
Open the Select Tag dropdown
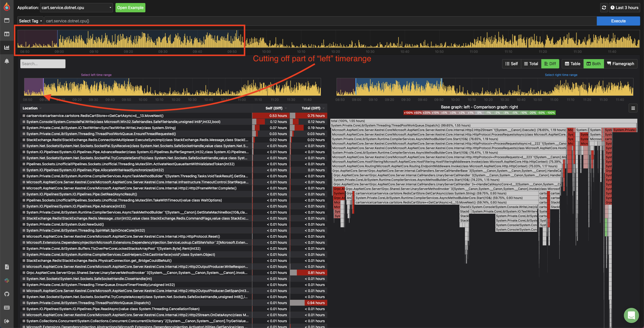pos(30,21)
